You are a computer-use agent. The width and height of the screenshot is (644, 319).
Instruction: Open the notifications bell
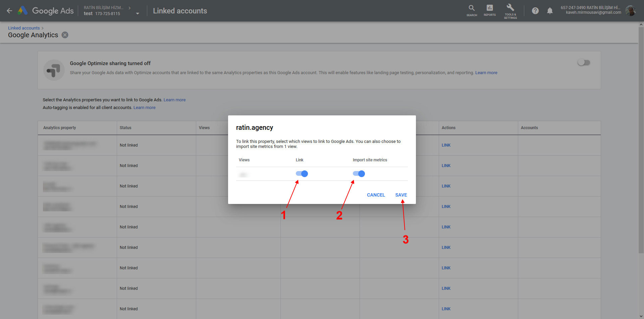click(x=550, y=11)
